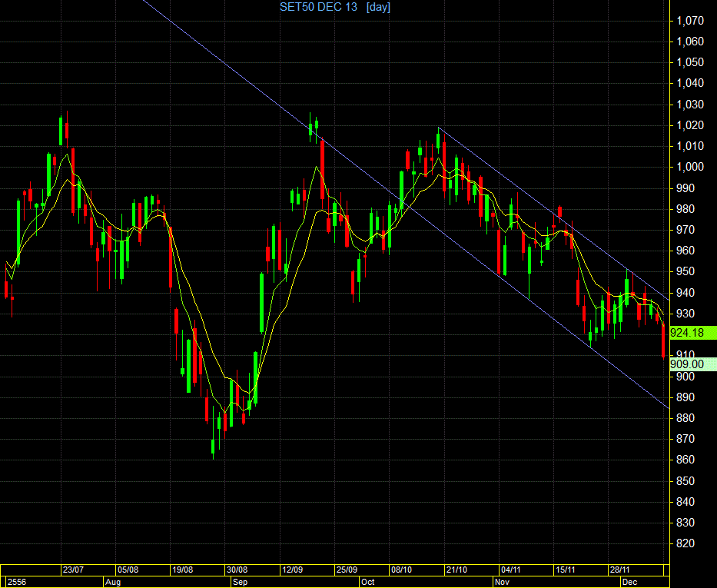Click the lowest green candle near 860
This screenshot has width=717, height=588.
pyautogui.click(x=213, y=447)
